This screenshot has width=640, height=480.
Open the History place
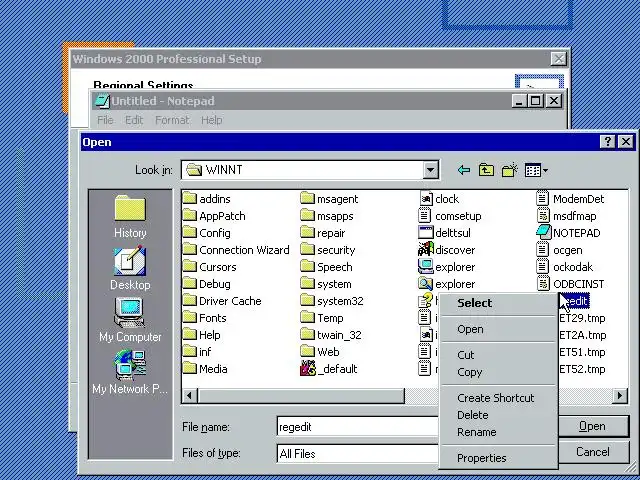pyautogui.click(x=130, y=217)
